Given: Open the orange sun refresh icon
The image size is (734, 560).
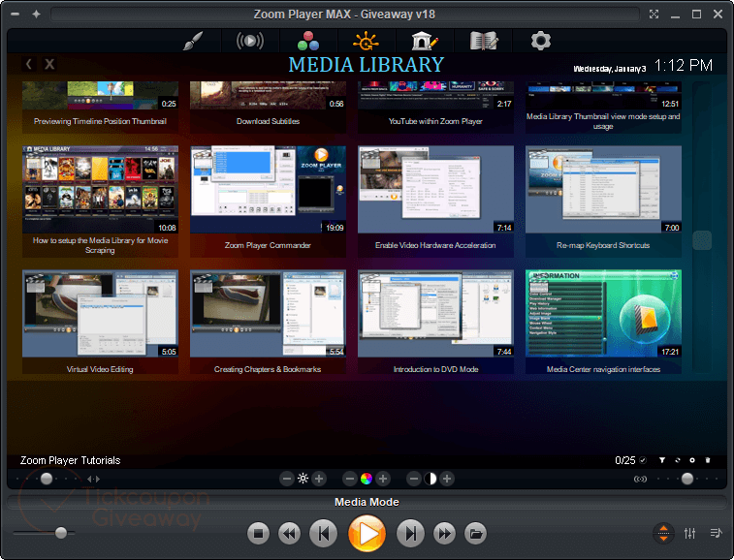Looking at the screenshot, I should click(366, 41).
